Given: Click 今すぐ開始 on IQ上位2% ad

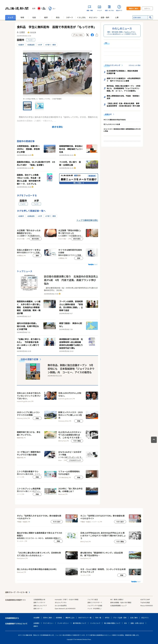Looking at the screenshot, I should [77, 441].
